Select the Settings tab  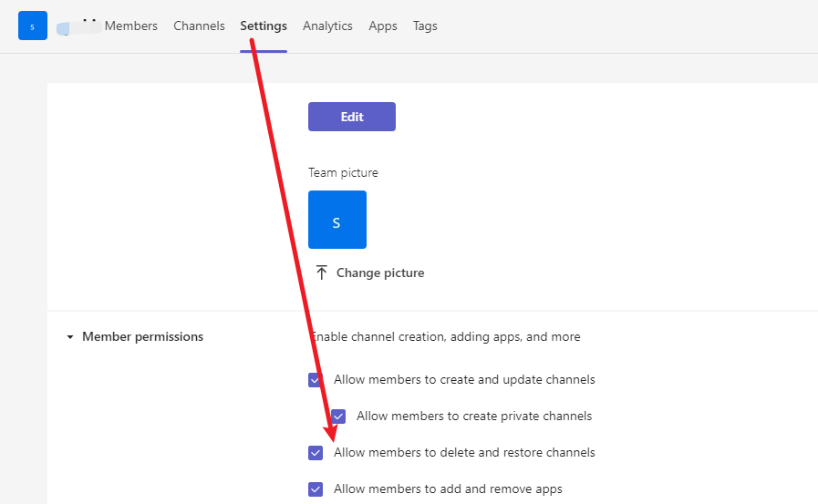click(264, 26)
